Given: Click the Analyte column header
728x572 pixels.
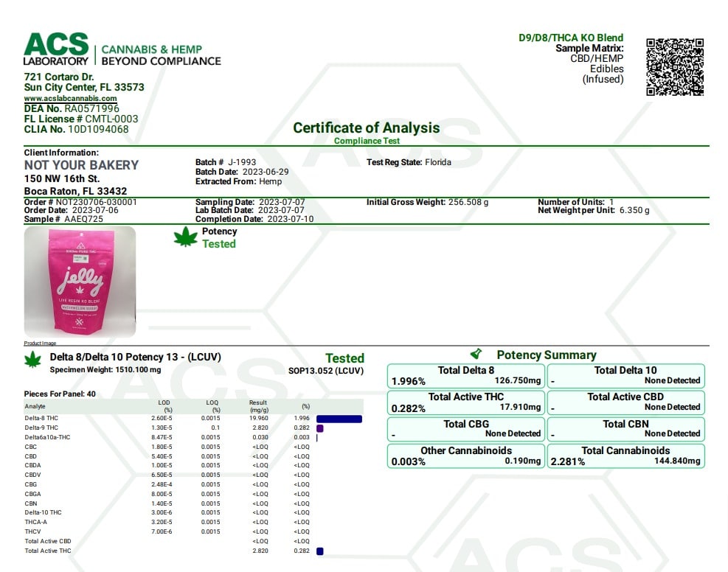Looking at the screenshot, I should click(x=35, y=406).
